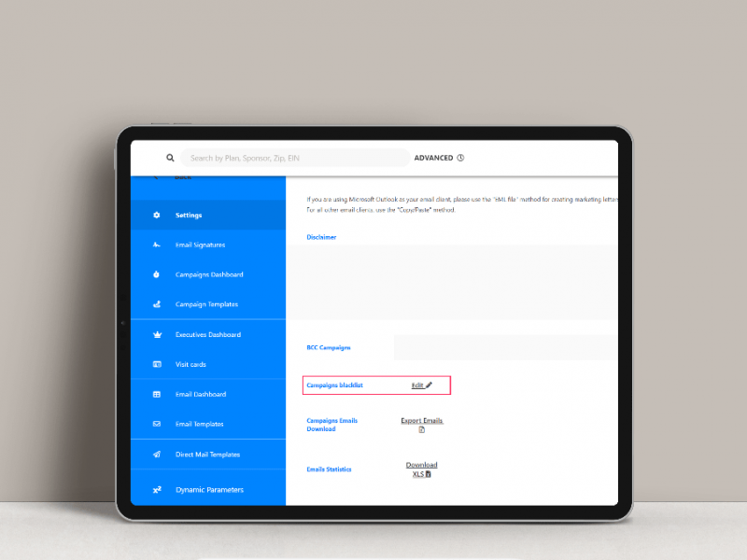The image size is (747, 560).
Task: Edit the Campaigns blacklist
Action: 422,385
